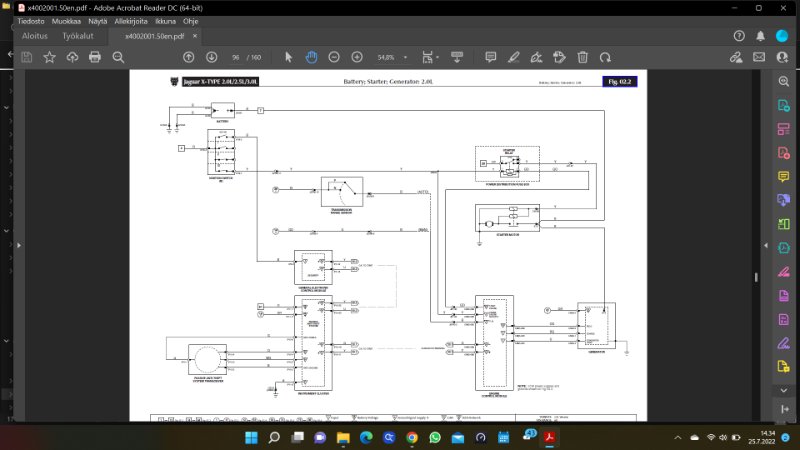Viewport: 800px width, 450px height.
Task: Open the Export PDF tool in sidebar
Action: 784,105
